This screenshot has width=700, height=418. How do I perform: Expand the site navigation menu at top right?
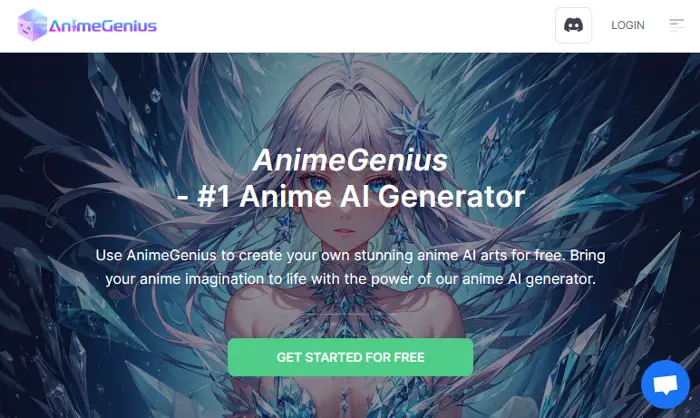[x=676, y=25]
